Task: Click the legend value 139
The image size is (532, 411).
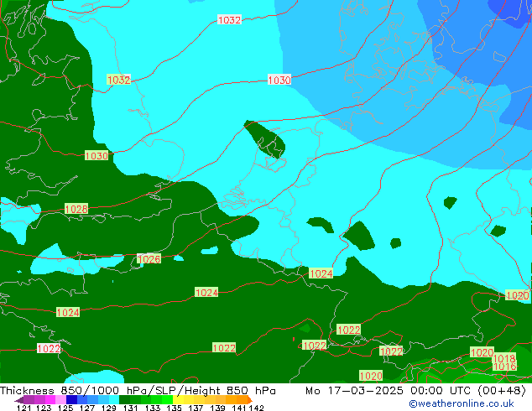Action: (x=217, y=408)
